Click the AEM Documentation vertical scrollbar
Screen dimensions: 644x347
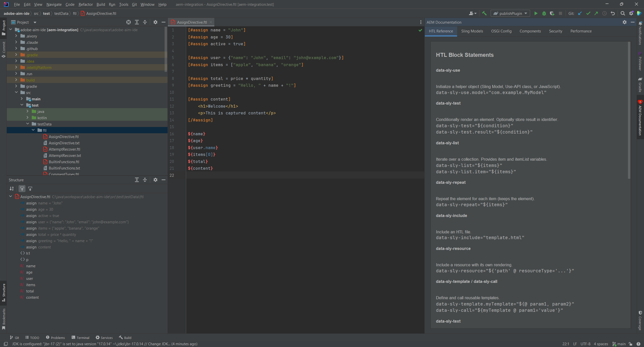tap(629, 111)
